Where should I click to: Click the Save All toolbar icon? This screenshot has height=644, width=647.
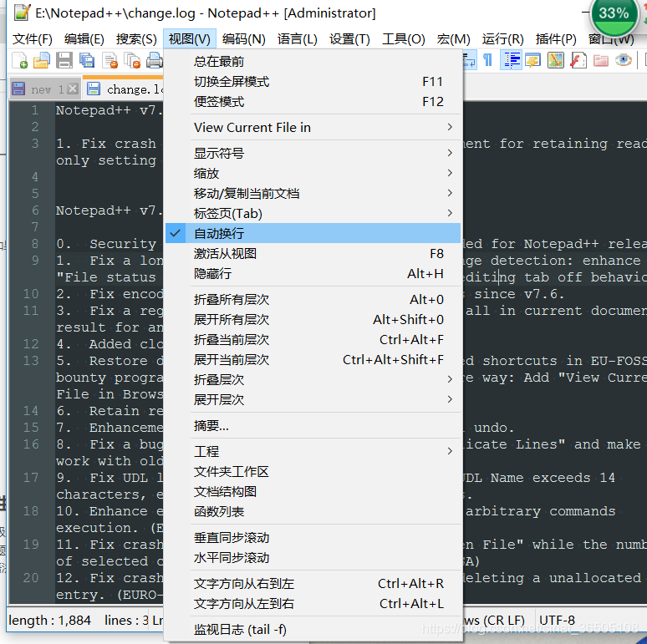click(x=87, y=61)
